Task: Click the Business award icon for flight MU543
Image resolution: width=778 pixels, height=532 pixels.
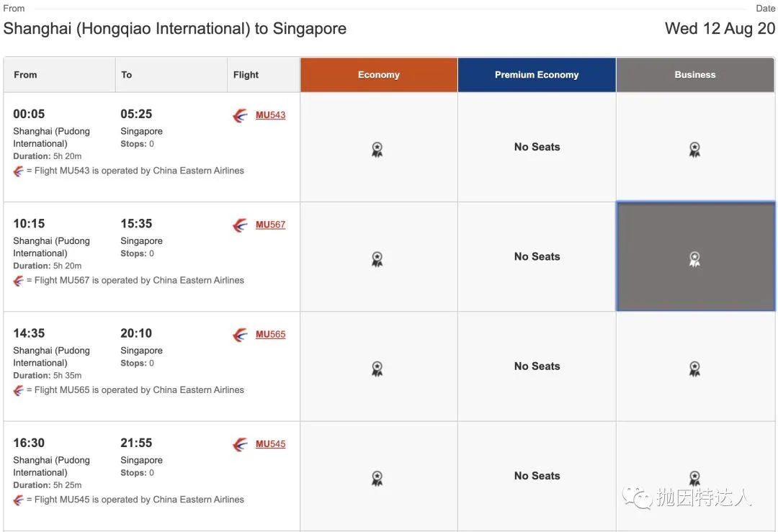Action: click(694, 149)
